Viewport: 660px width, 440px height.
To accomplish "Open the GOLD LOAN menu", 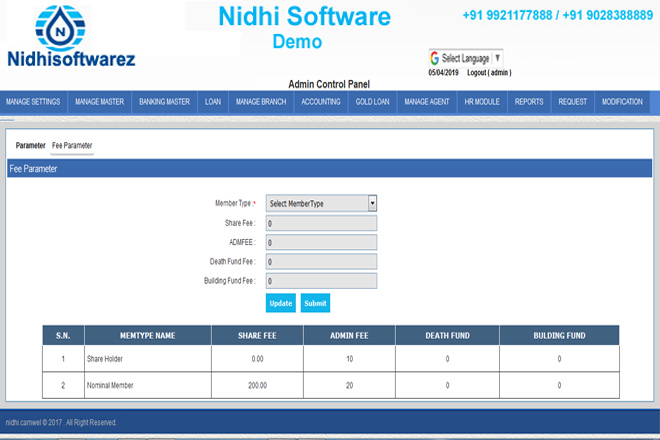I will pos(373,102).
